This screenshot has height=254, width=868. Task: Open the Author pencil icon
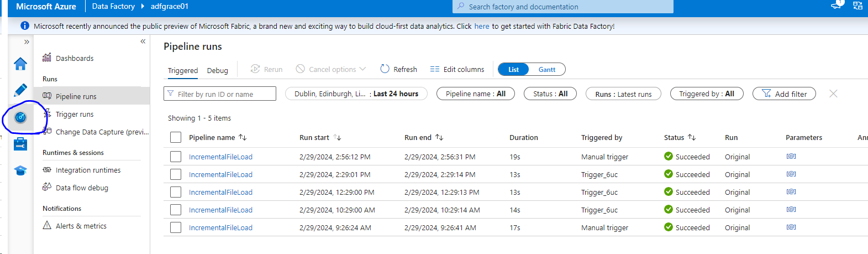point(20,90)
